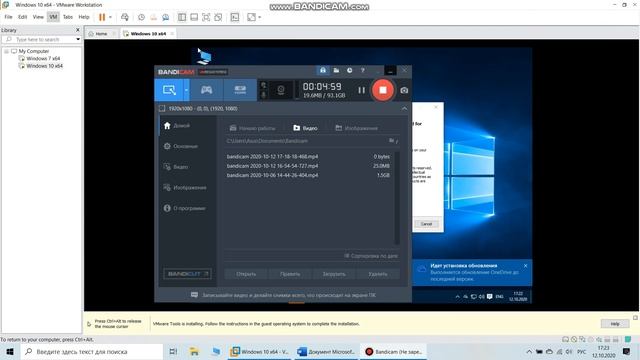
Task: Click the revert to snapshot icon
Action: 153,17
